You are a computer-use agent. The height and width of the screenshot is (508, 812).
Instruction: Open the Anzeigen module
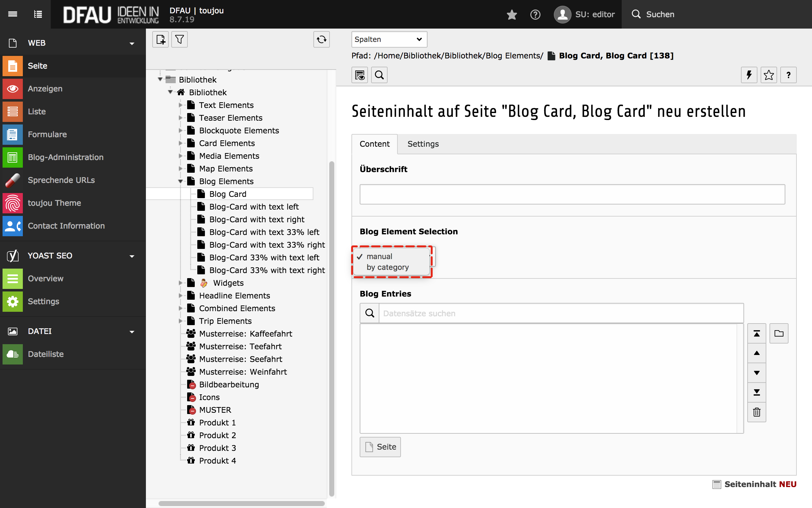click(x=73, y=89)
